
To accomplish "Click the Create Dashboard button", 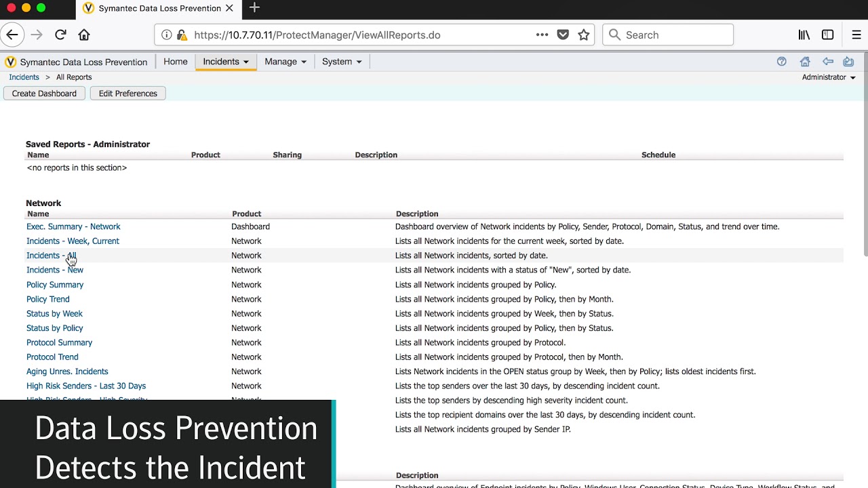I will pos(44,94).
